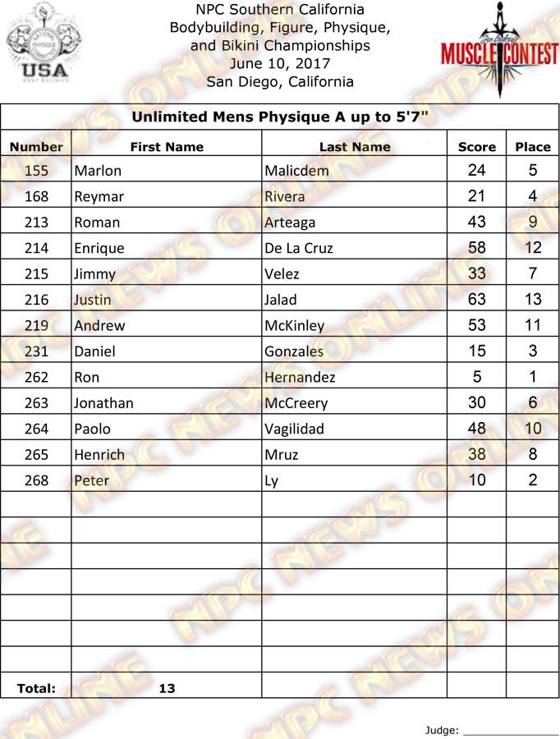Select competitor number 155 cell

36,171
